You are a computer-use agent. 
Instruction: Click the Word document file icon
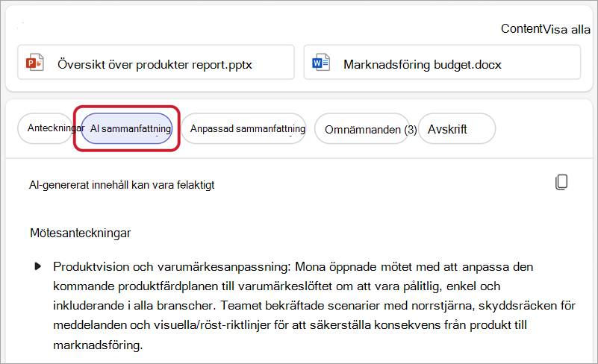321,63
